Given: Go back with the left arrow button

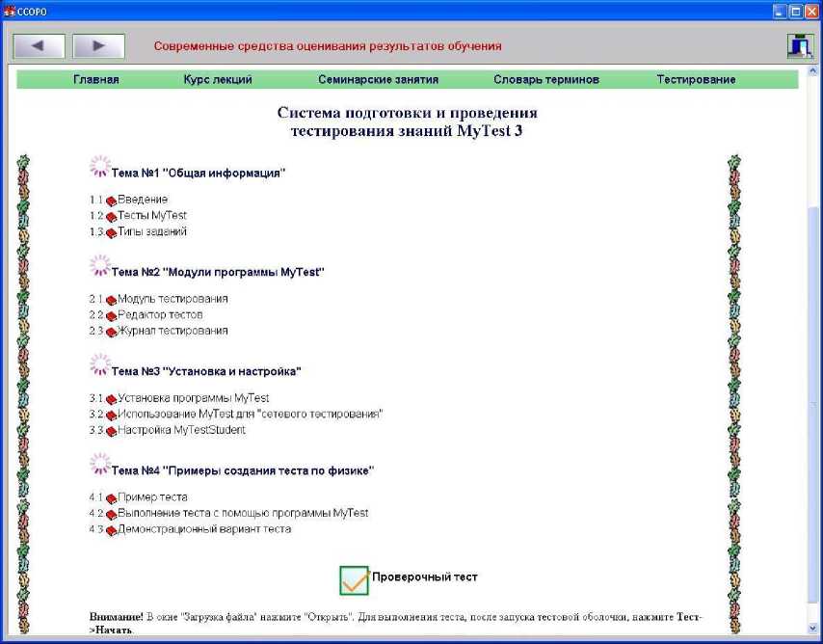Looking at the screenshot, I should click(x=39, y=46).
